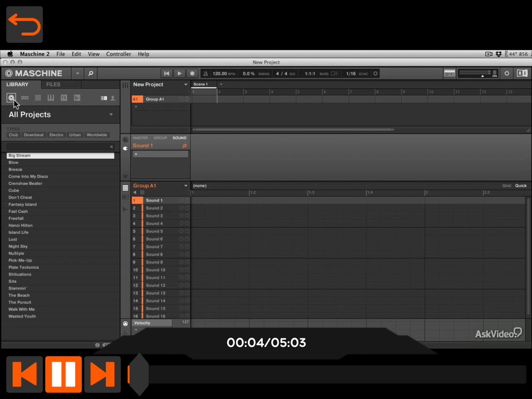
Task: Solo Sound 3
Action: tap(187, 216)
